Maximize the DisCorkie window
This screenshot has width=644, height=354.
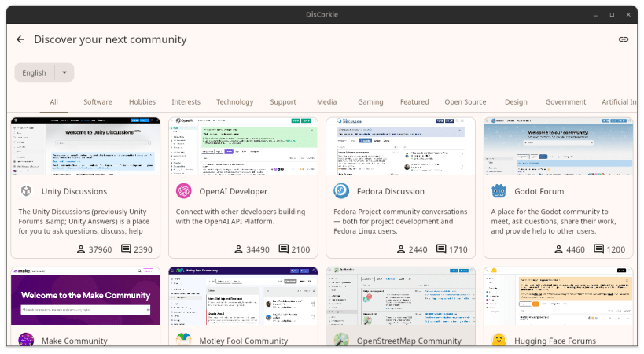[x=612, y=14]
